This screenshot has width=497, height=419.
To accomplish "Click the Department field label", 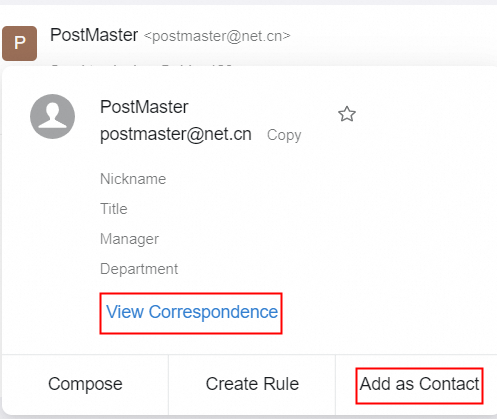I will coord(139,269).
